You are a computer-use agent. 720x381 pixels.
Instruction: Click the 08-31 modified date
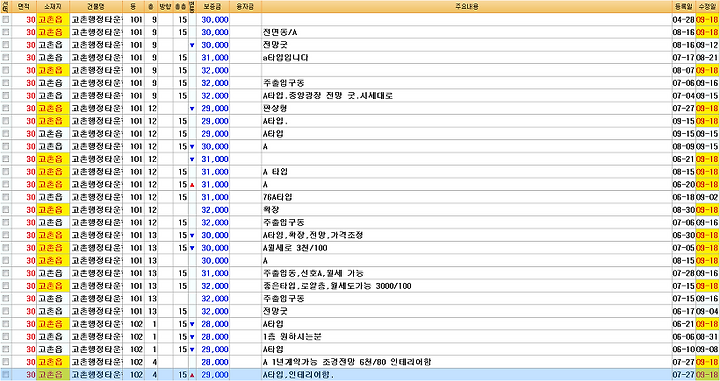707,337
